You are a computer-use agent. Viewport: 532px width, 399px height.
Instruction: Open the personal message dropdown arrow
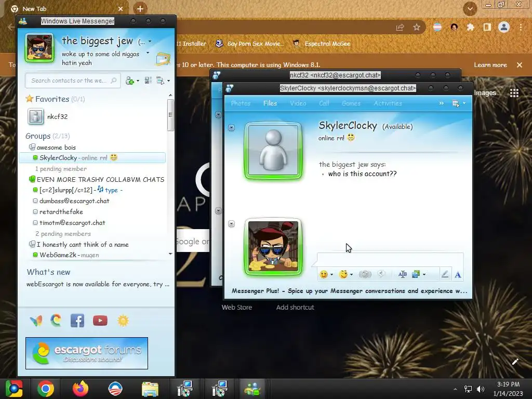click(148, 53)
